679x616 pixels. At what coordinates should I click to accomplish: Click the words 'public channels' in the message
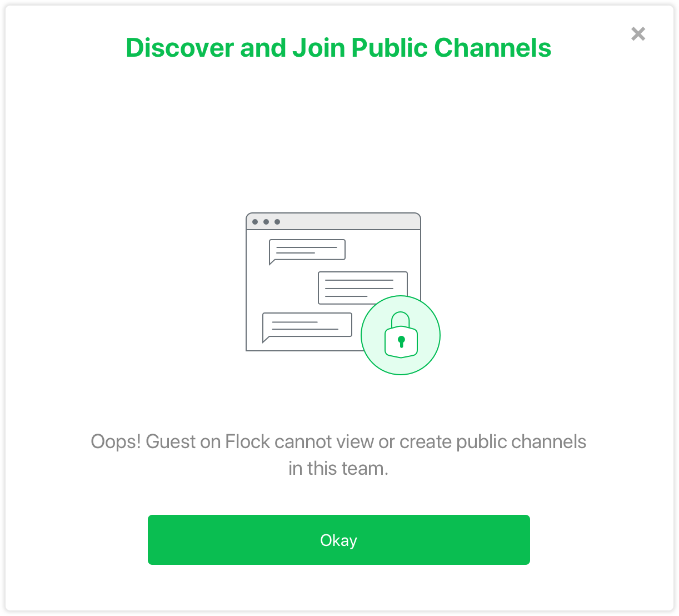pos(521,442)
